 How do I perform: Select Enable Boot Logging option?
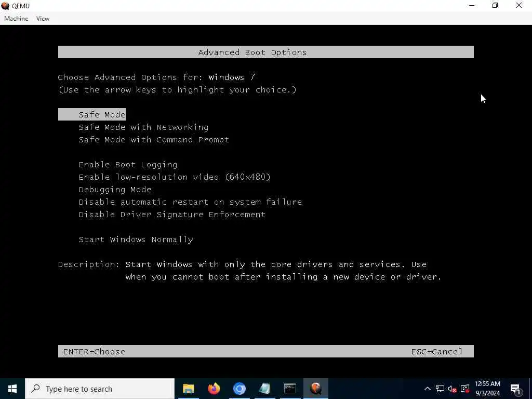pyautogui.click(x=128, y=165)
